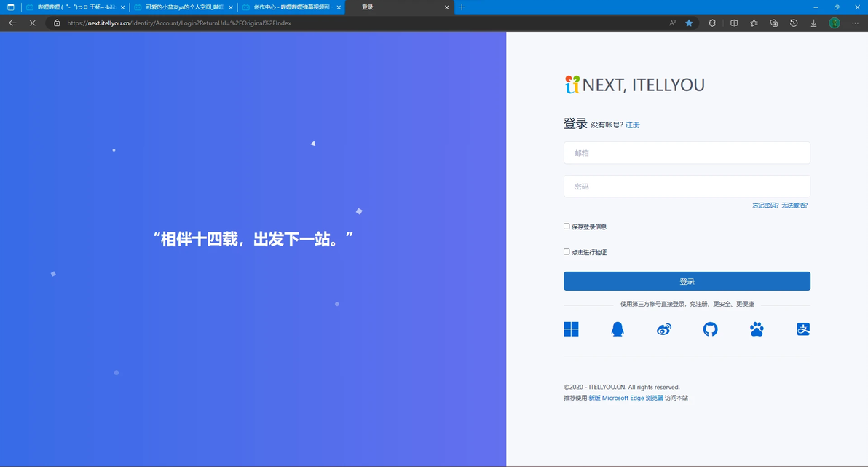Open the 注册 registration link

[x=633, y=125]
